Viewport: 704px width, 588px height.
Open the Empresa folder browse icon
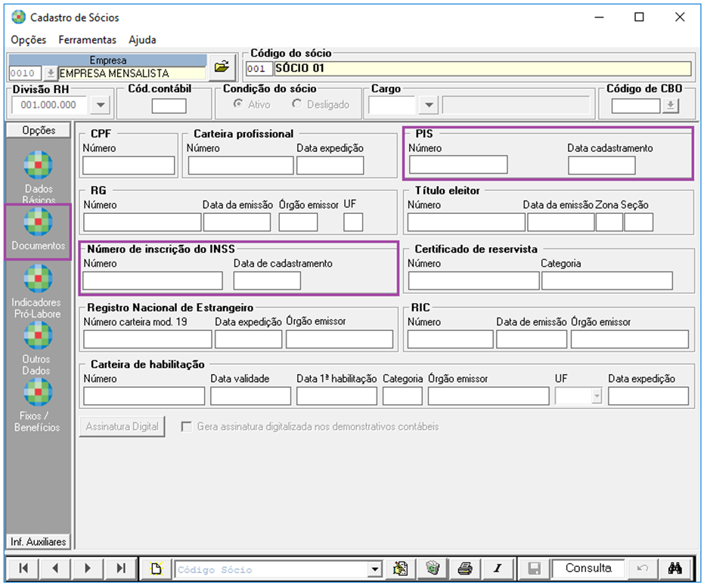(x=221, y=67)
